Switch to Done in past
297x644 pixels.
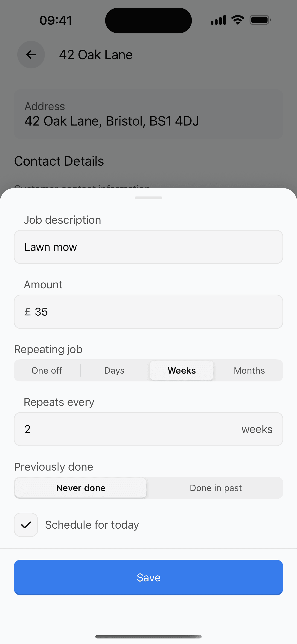[215, 488]
